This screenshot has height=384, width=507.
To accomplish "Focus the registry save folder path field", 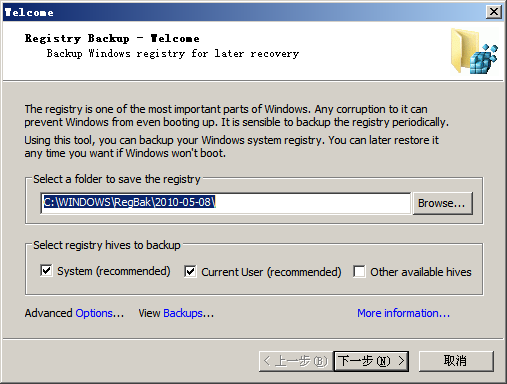I will coord(226,203).
